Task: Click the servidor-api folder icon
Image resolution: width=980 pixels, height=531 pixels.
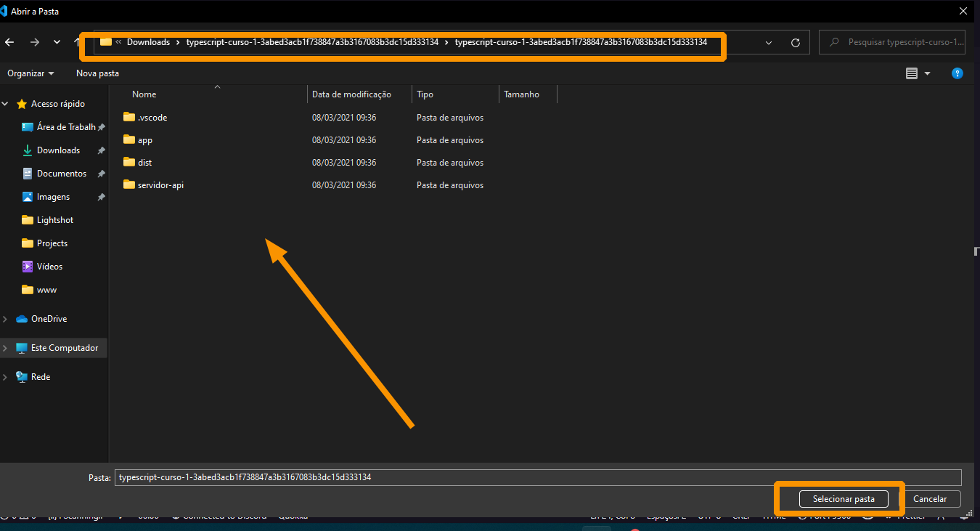Action: click(x=129, y=185)
